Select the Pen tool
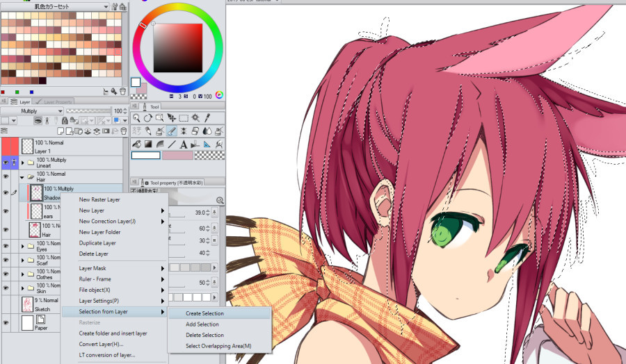Image resolution: width=626 pixels, height=364 pixels. click(147, 131)
